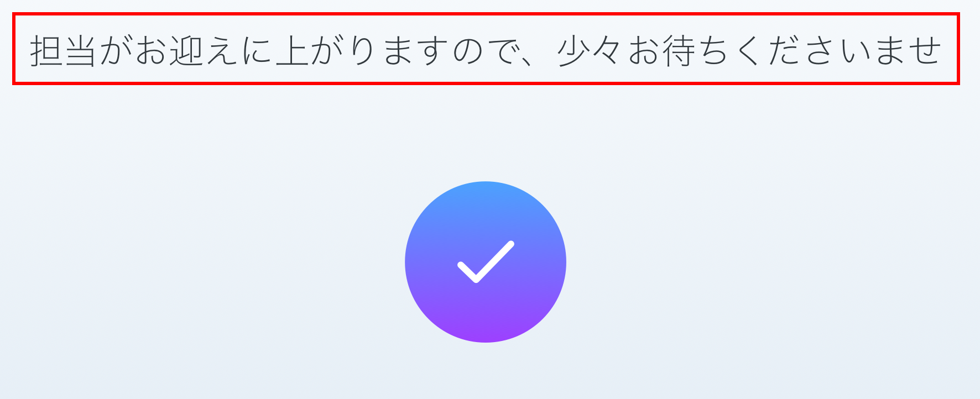Select the blue-purple confirmation badge

486,262
